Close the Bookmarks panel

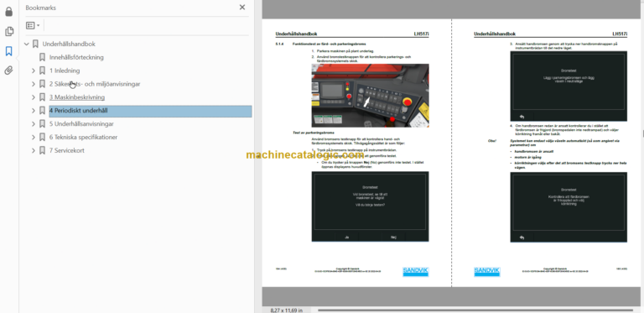242,8
